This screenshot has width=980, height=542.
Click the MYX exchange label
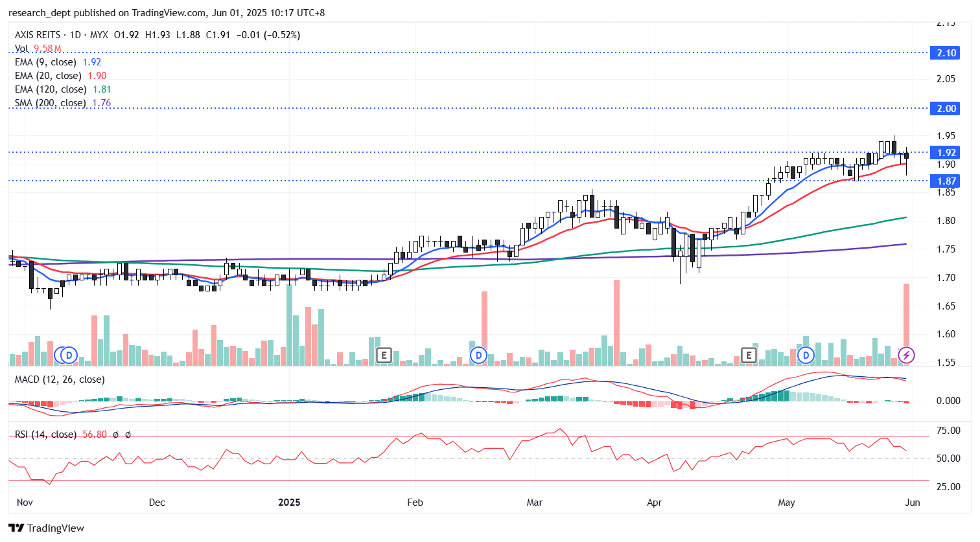[x=99, y=35]
